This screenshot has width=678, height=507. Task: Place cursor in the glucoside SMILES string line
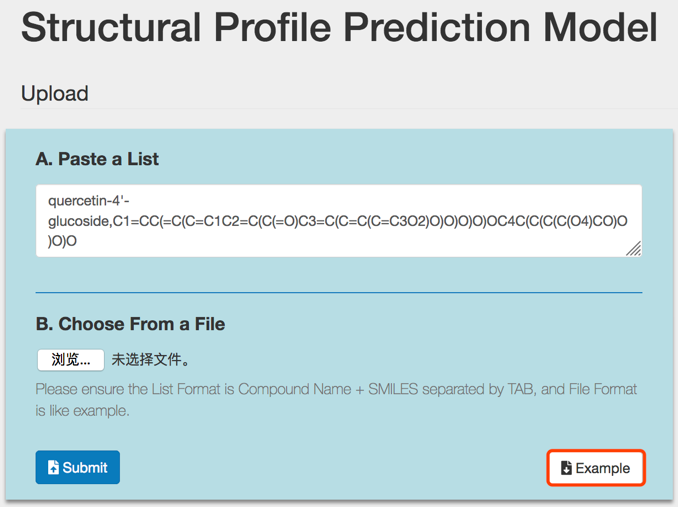pyautogui.click(x=338, y=221)
